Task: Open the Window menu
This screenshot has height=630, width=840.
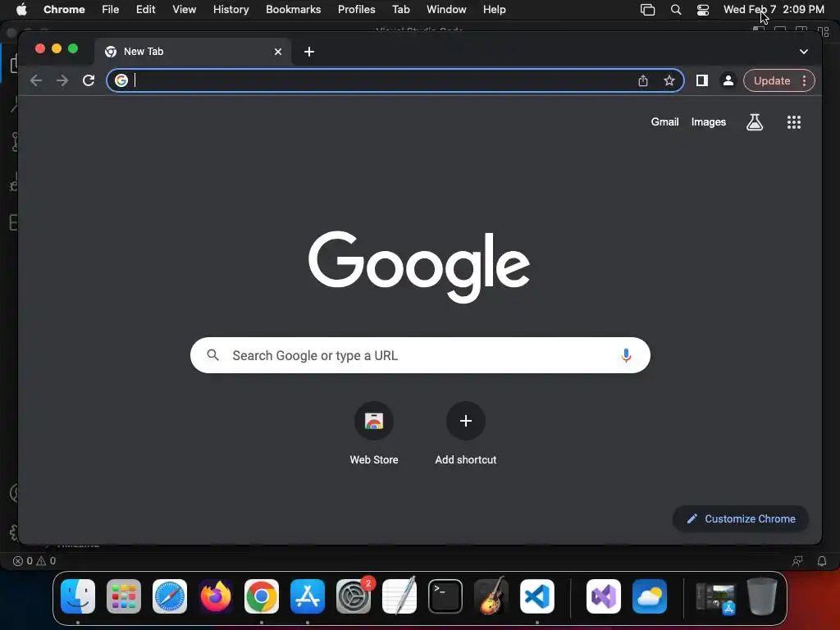Action: click(446, 9)
